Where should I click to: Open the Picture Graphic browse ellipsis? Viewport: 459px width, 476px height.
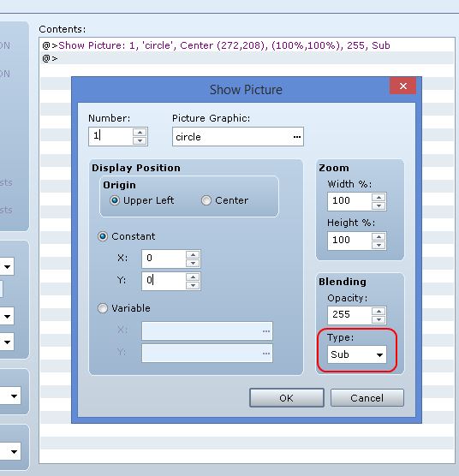click(x=297, y=137)
